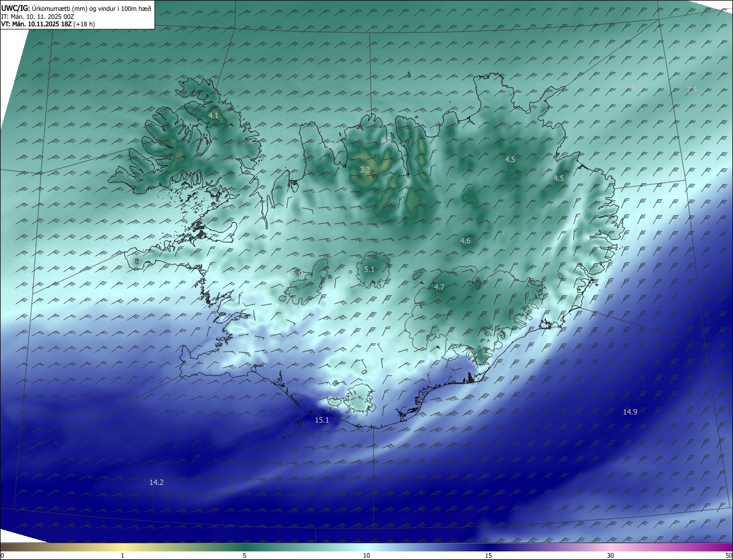Click the 4.6 value label on the map

pyautogui.click(x=466, y=241)
